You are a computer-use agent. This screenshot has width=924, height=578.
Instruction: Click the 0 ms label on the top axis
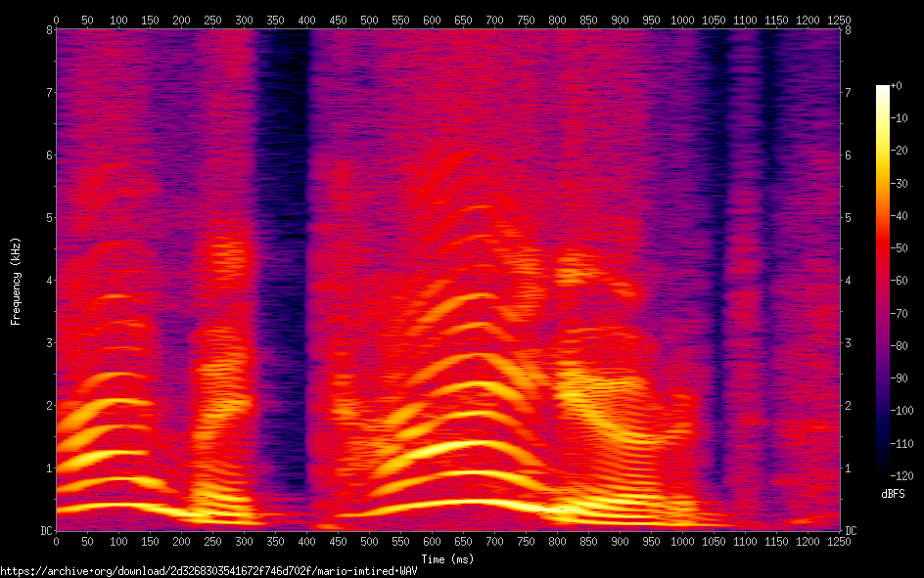point(56,20)
